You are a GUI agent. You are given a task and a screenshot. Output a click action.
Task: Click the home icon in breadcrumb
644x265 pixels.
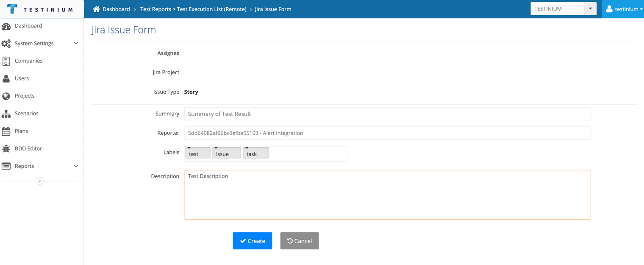96,9
